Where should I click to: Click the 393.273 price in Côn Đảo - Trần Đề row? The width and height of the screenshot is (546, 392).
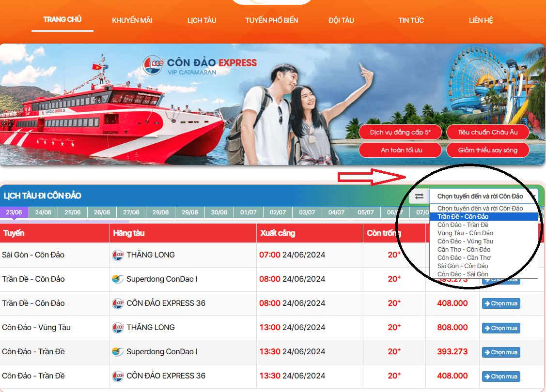tap(452, 352)
